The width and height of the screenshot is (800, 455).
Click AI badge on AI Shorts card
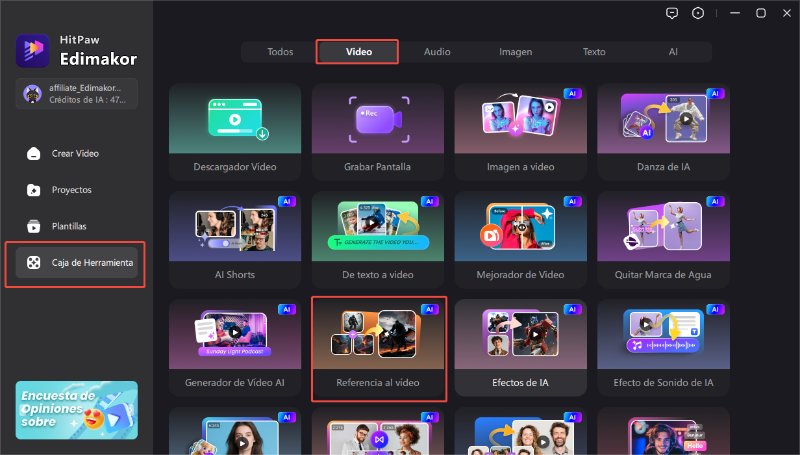[x=287, y=201]
